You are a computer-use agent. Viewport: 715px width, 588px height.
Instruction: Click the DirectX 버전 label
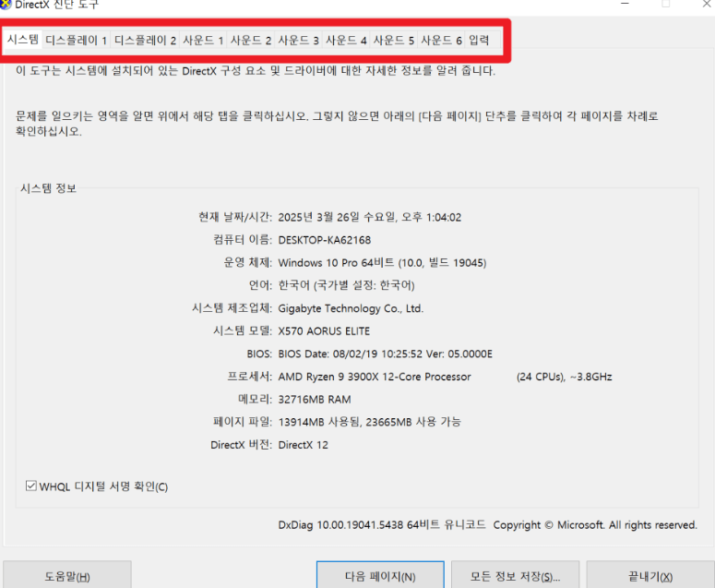point(241,445)
